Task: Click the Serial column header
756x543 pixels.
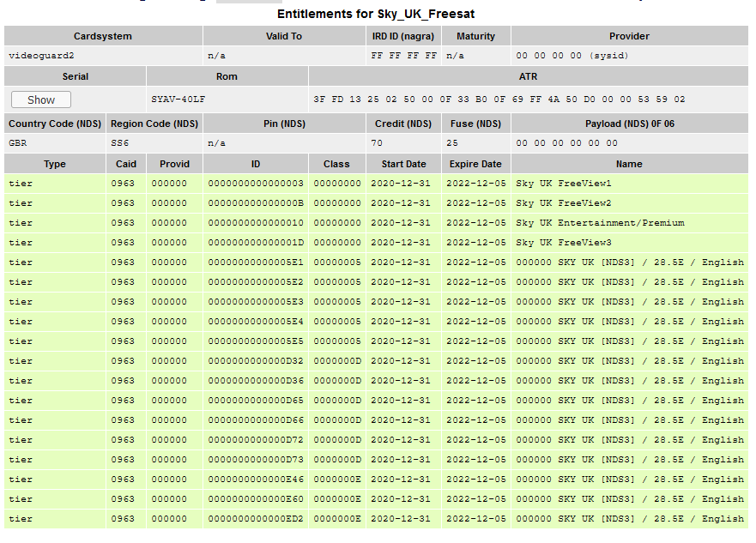Action: click(x=76, y=76)
